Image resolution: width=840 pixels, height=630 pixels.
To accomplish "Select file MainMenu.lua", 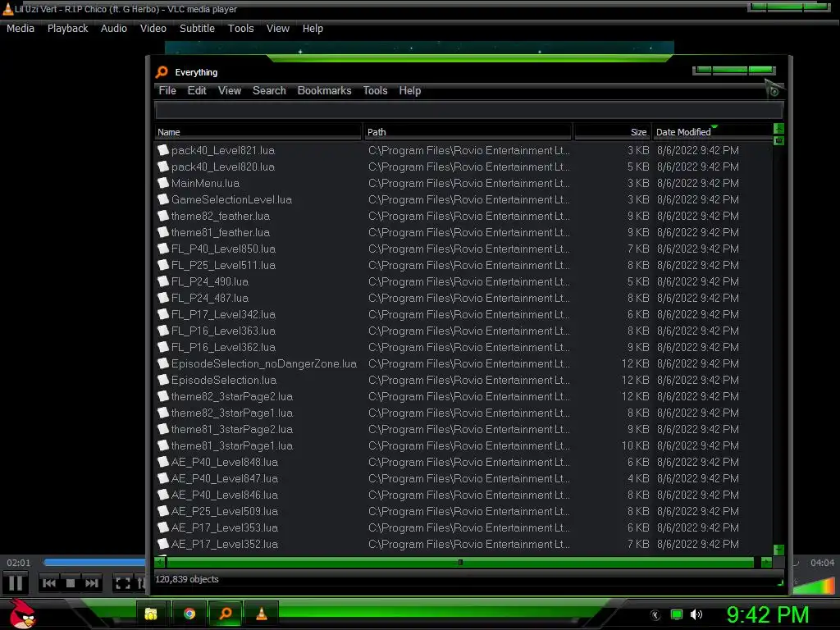I will [x=205, y=183].
